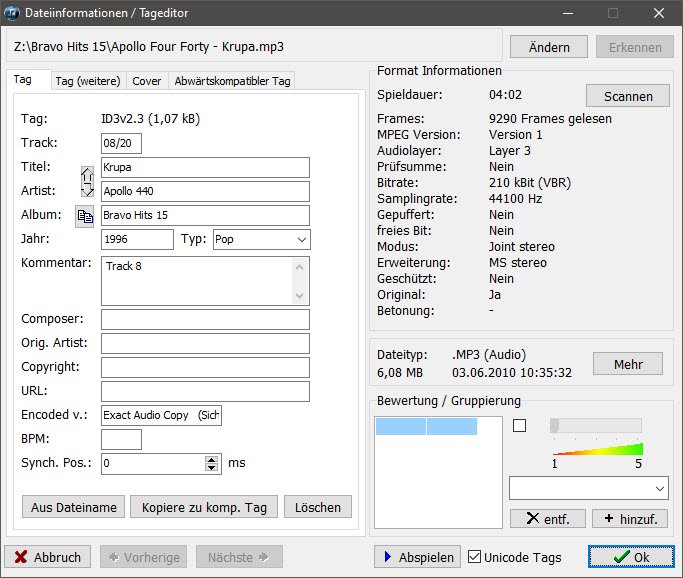The width and height of the screenshot is (683, 578).
Task: Click the Aus Dateiname button
Action: pyautogui.click(x=74, y=507)
